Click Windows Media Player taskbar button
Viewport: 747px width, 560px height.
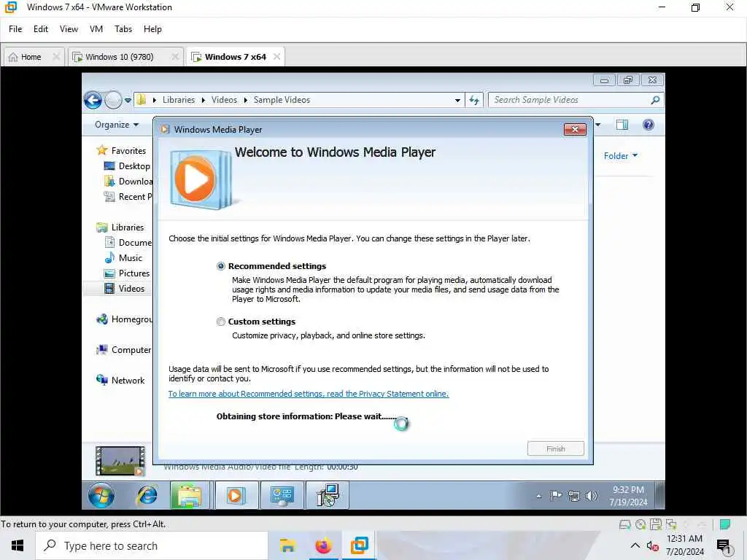[x=236, y=495]
